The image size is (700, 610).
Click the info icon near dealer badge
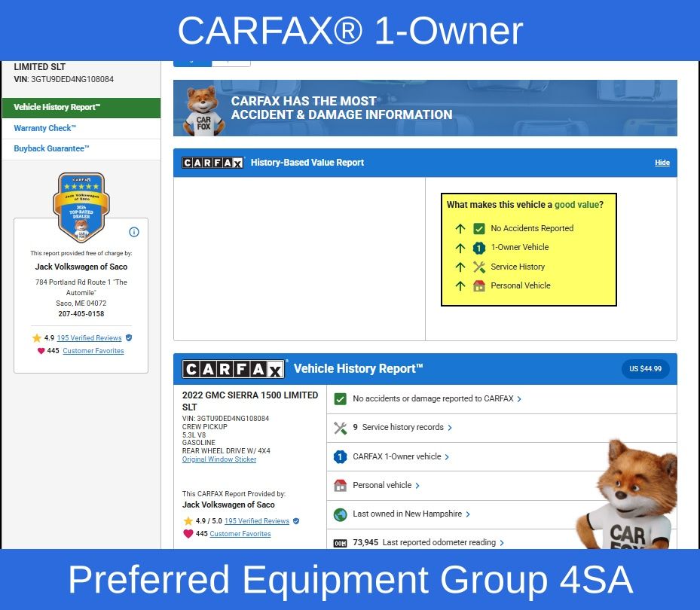pyautogui.click(x=134, y=232)
